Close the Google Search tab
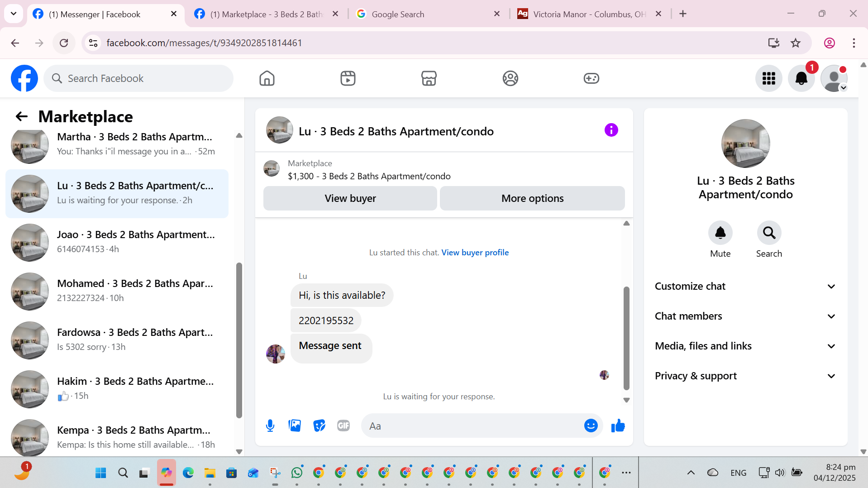Screen dimensions: 868x488 pos(497,14)
